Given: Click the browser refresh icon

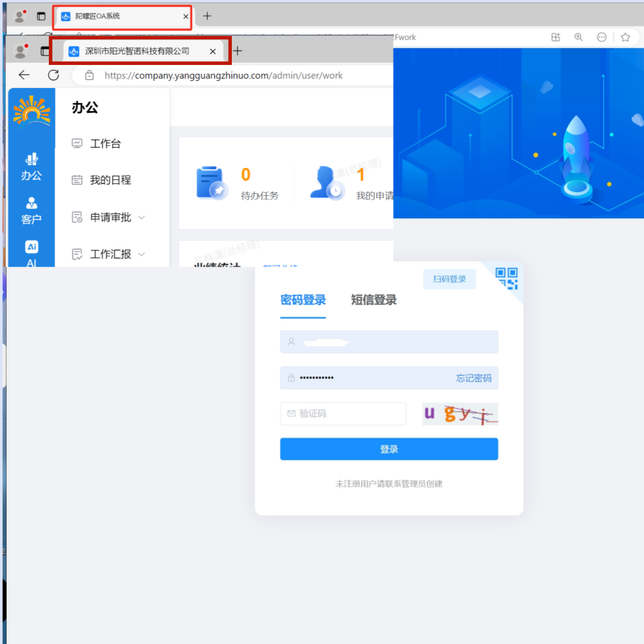Looking at the screenshot, I should (x=54, y=75).
